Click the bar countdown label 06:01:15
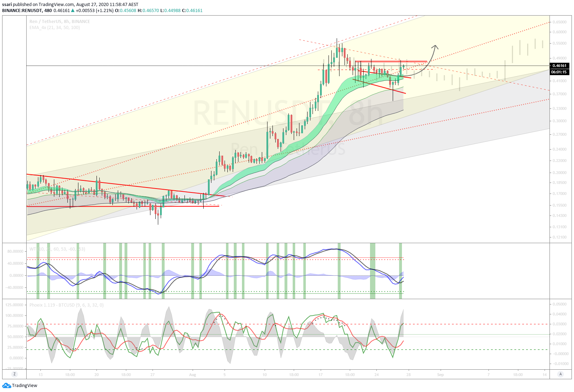Screen dimensions: 574x392 click(x=559, y=72)
